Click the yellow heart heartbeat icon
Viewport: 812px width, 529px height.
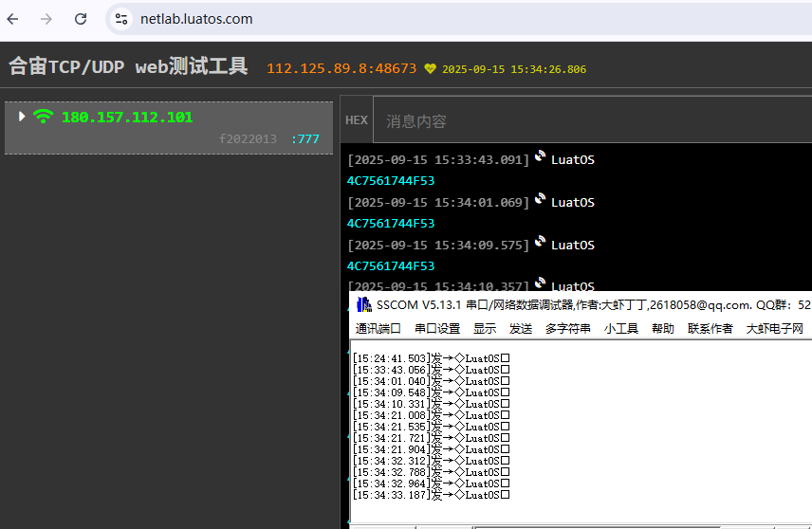pos(430,69)
